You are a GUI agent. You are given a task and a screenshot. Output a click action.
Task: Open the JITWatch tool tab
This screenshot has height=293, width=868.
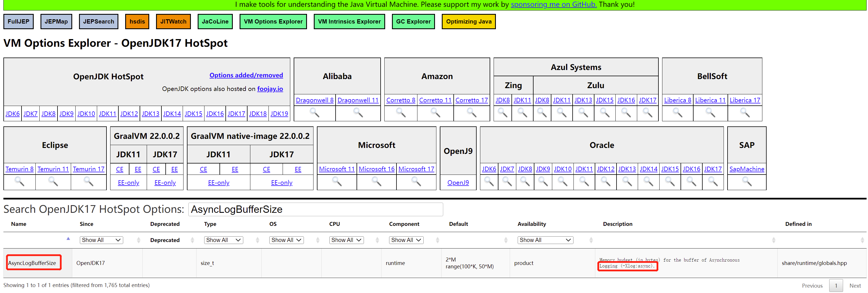click(173, 22)
